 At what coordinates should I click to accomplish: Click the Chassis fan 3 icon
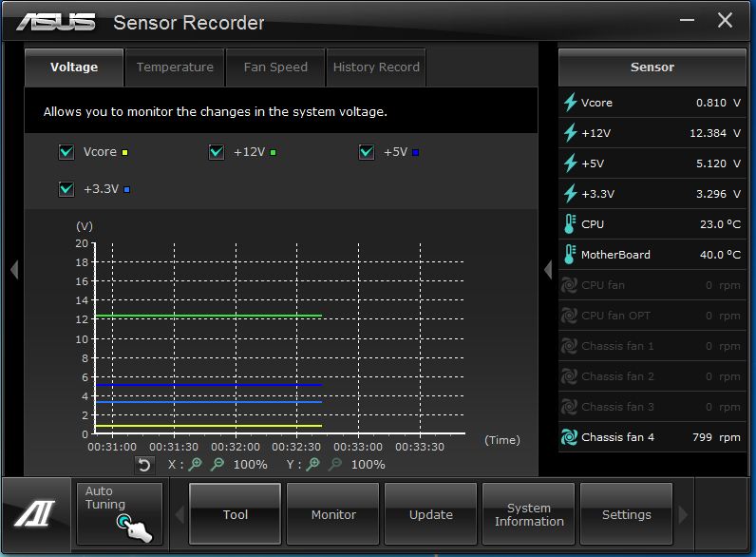(570, 407)
